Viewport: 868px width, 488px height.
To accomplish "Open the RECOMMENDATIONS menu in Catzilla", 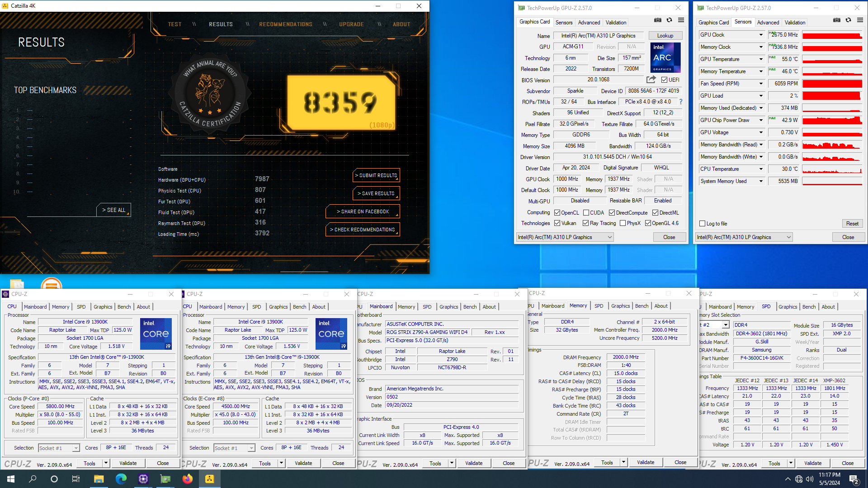I will click(286, 24).
